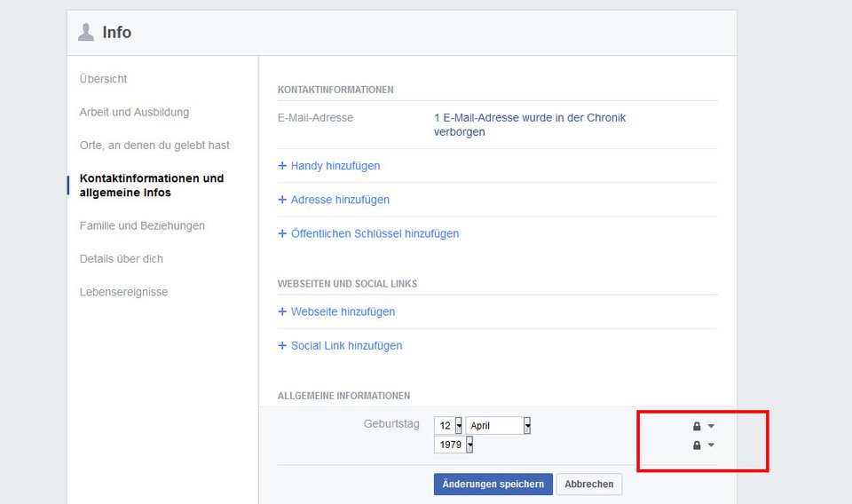The width and height of the screenshot is (852, 504).
Task: Click plus icon beside Handy hinzufügen
Action: (x=282, y=166)
